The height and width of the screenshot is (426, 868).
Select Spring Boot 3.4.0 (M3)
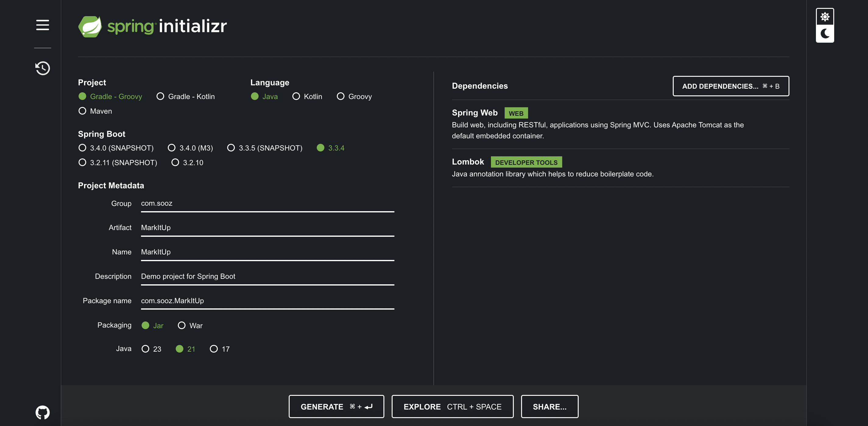point(190,148)
